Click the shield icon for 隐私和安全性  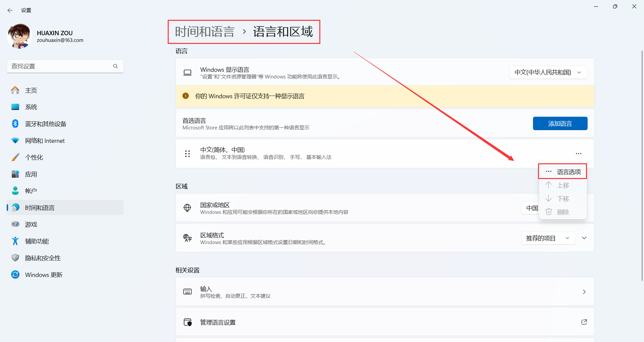[15, 258]
